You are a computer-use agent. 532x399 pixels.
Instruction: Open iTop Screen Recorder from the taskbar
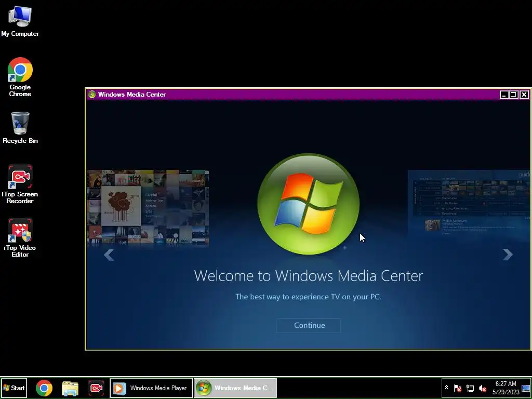(96, 388)
